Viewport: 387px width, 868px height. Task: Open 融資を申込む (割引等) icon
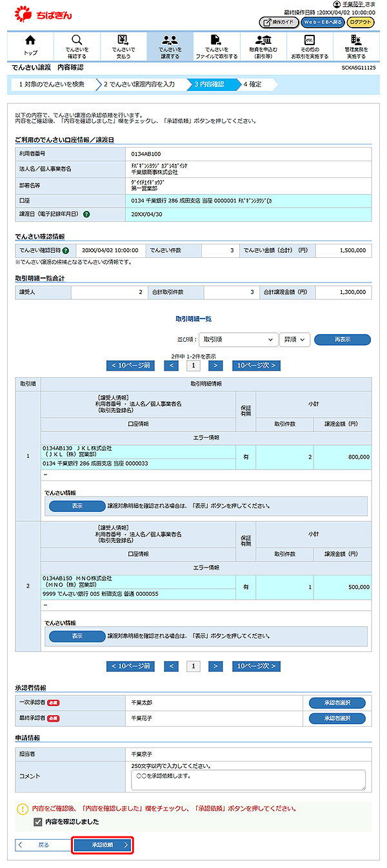click(263, 41)
